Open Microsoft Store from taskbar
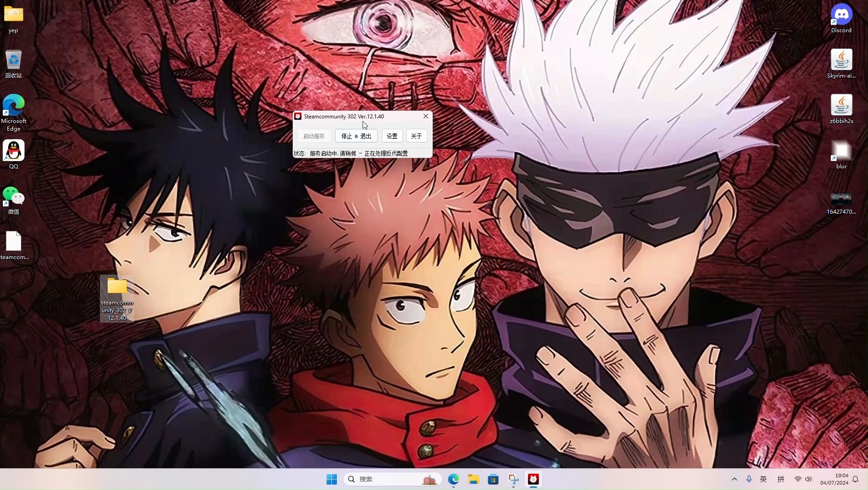 pyautogui.click(x=493, y=479)
